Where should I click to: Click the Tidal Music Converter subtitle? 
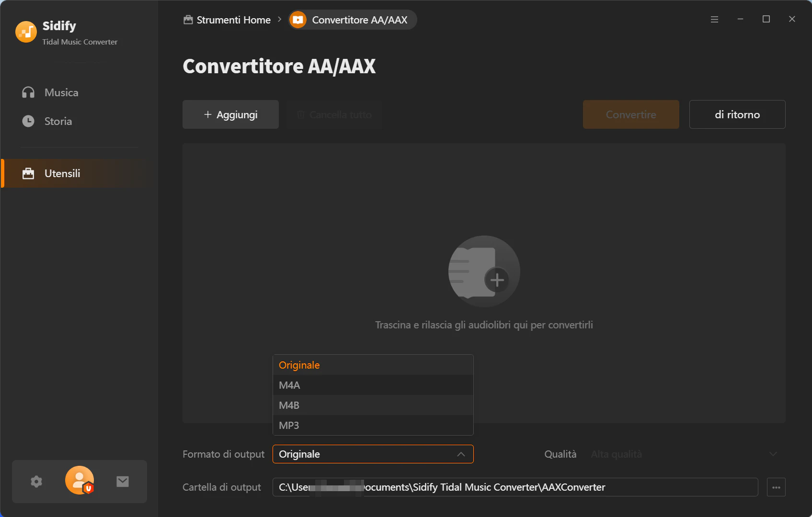click(x=80, y=42)
